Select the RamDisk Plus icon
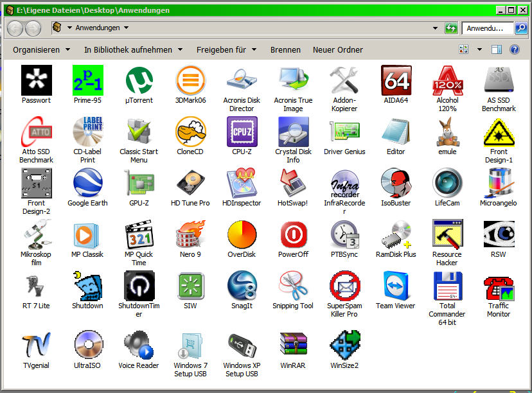 tap(396, 234)
